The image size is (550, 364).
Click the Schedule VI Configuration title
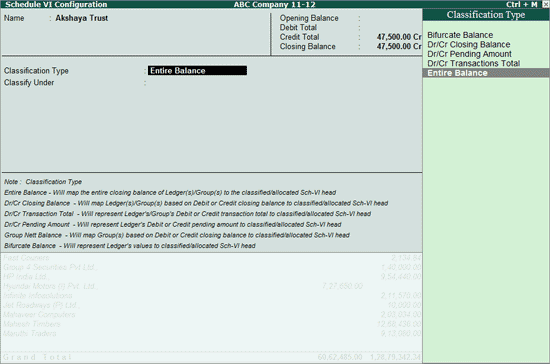pos(56,4)
